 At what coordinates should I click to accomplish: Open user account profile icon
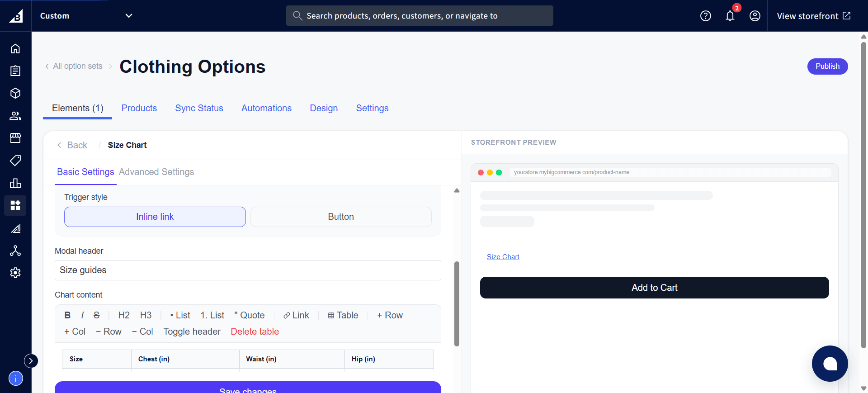click(x=755, y=16)
